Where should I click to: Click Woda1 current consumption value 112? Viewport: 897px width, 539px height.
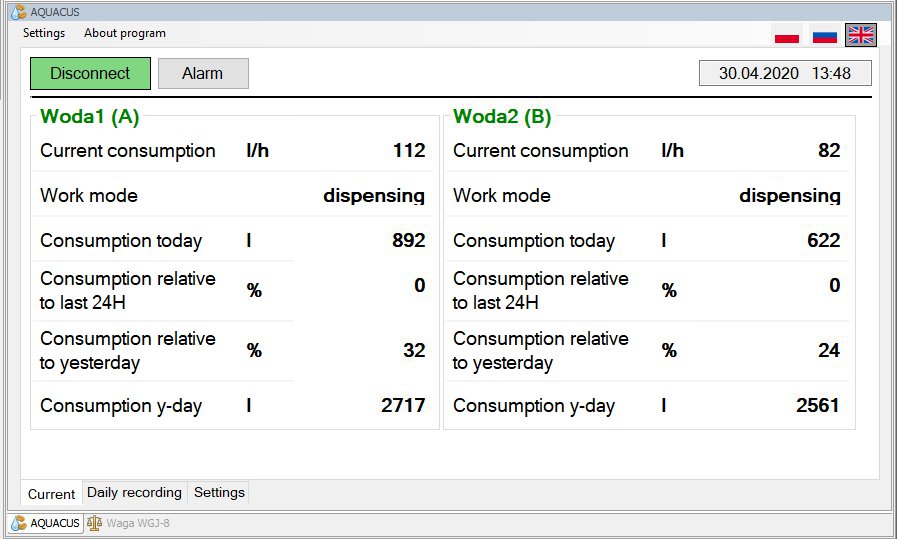409,151
